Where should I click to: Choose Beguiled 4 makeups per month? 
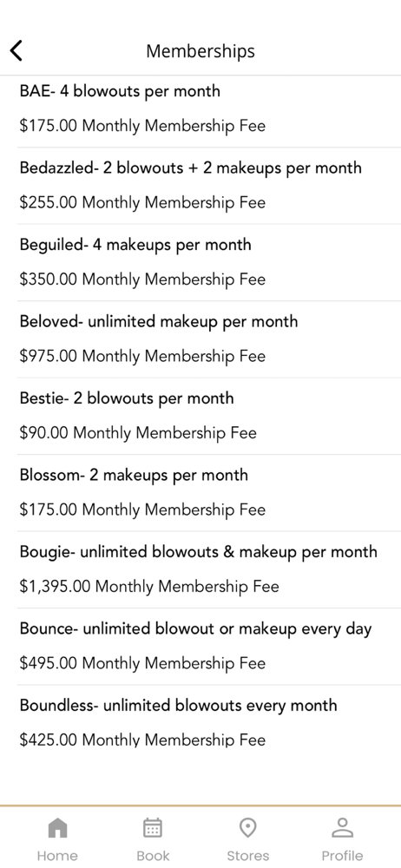point(200,263)
